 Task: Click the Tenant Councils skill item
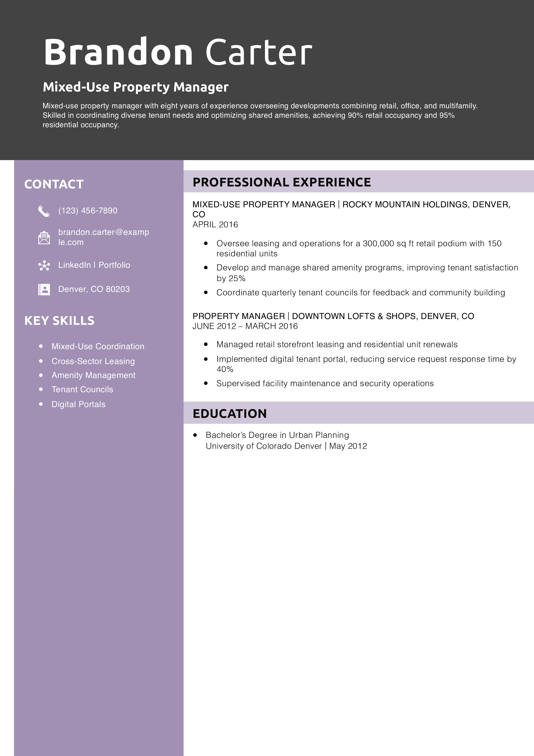[x=82, y=390]
